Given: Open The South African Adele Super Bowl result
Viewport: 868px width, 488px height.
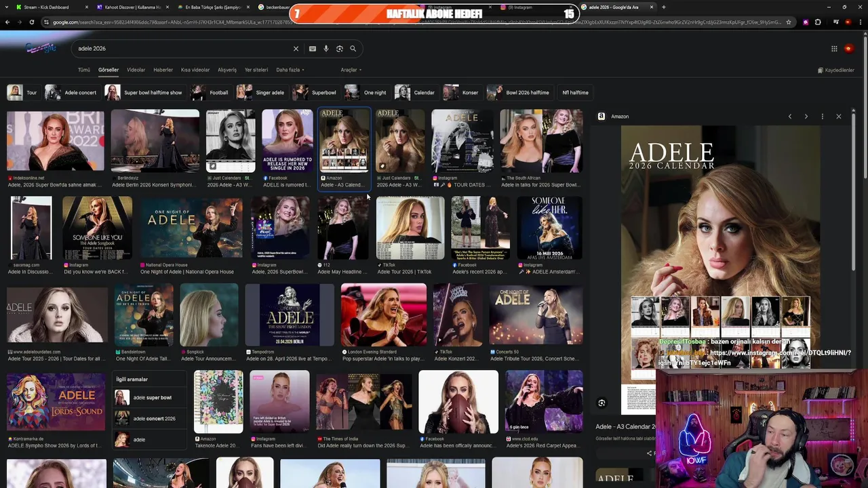Looking at the screenshot, I should 541,140.
